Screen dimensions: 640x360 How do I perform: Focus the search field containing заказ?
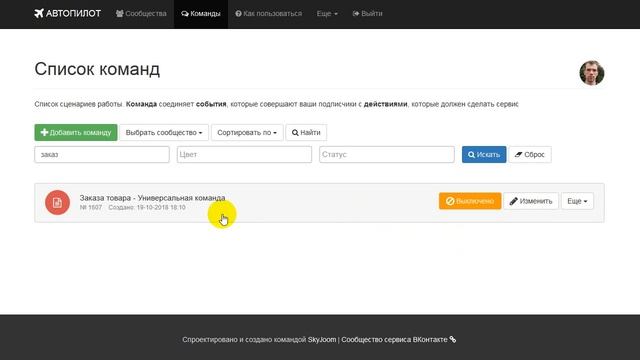[102, 154]
